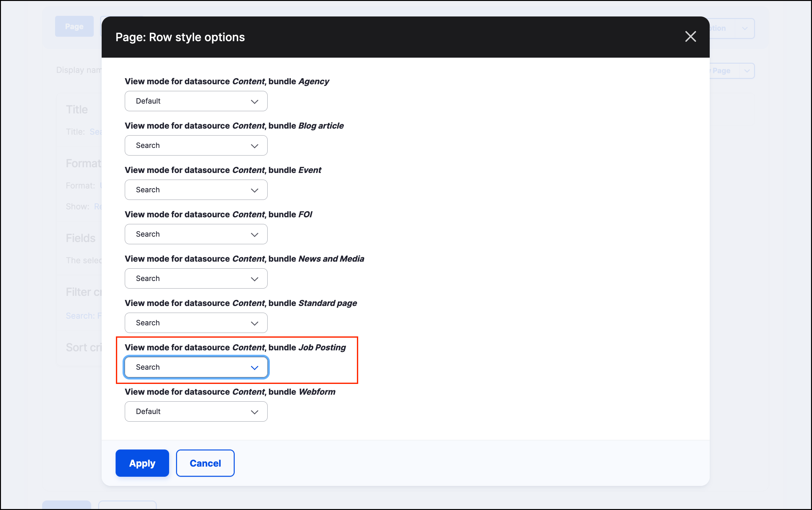
Task: Open the Agency view mode dropdown
Action: coord(196,101)
